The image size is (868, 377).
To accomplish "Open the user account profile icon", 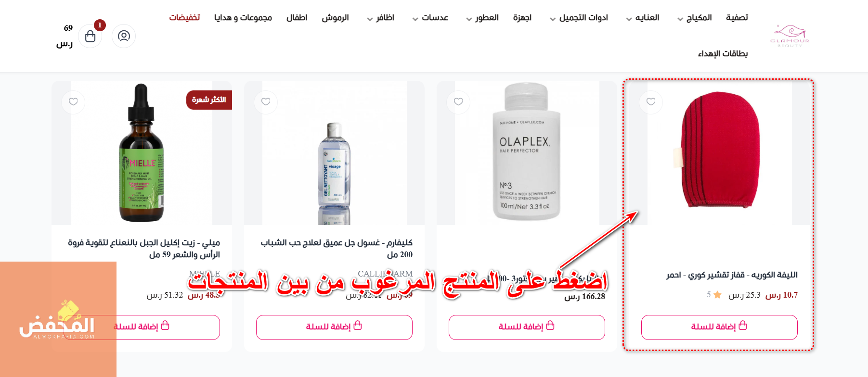I will (x=124, y=36).
